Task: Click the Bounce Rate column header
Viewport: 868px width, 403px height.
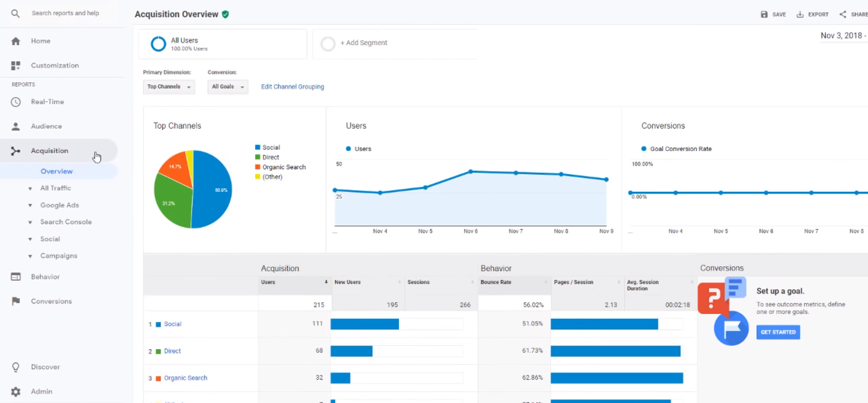Action: click(x=496, y=282)
